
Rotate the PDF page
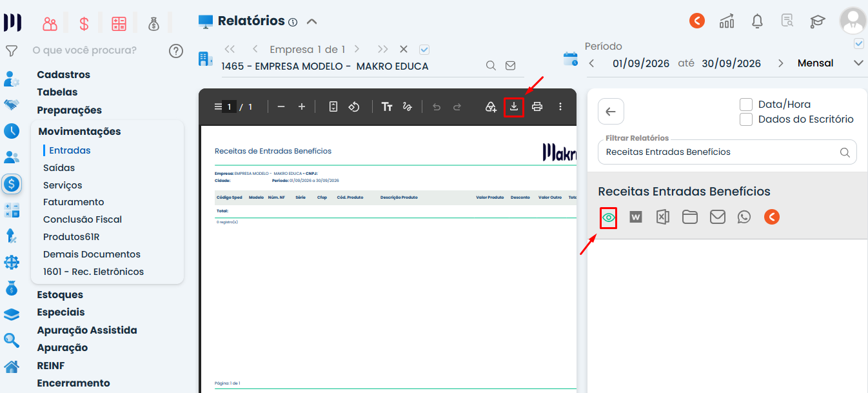click(x=353, y=107)
